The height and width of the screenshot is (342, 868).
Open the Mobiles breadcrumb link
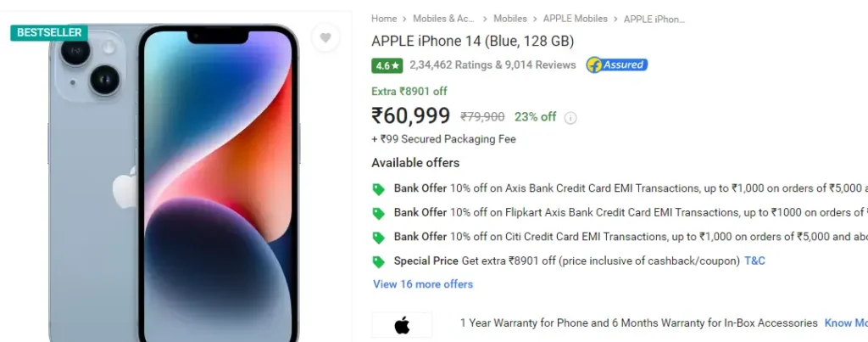(509, 19)
